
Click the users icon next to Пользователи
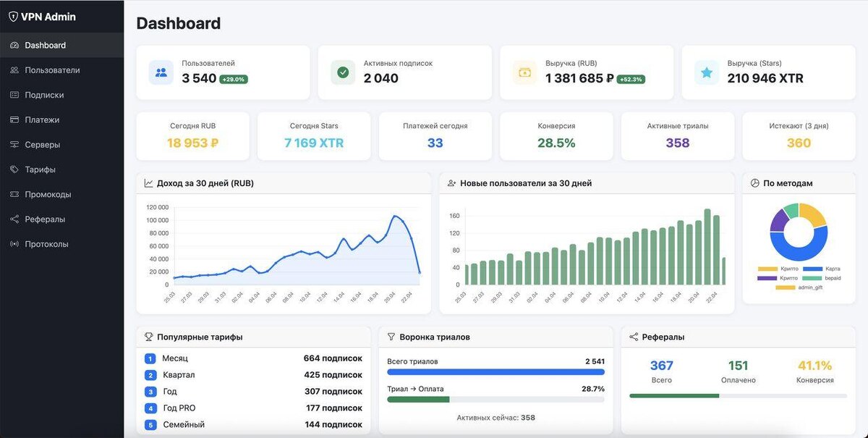pos(14,70)
